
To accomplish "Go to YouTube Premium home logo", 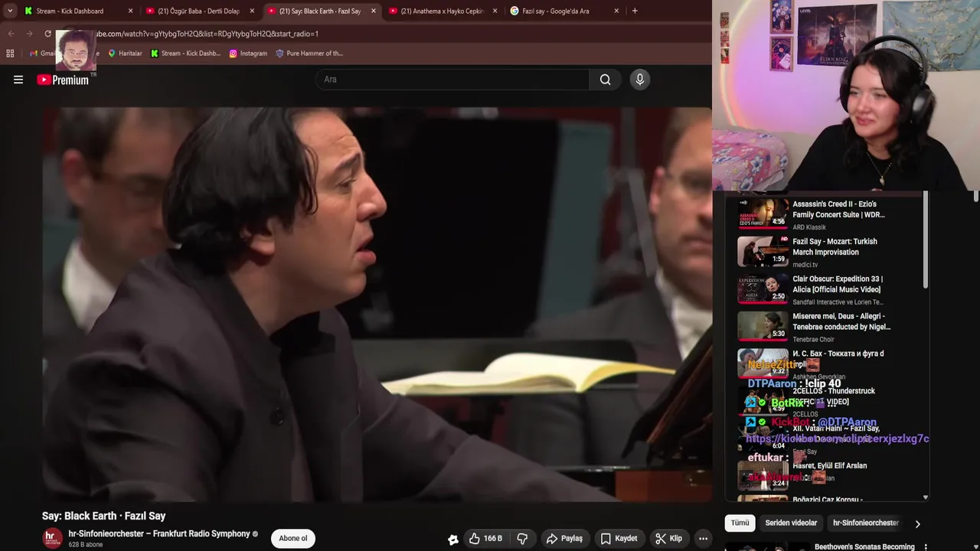I will [x=64, y=80].
